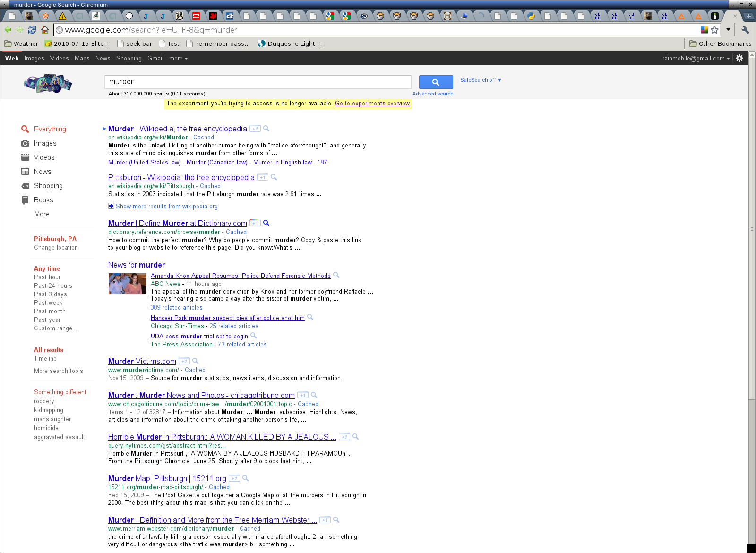This screenshot has height=553, width=756.
Task: Click the blue search button
Action: click(x=436, y=82)
